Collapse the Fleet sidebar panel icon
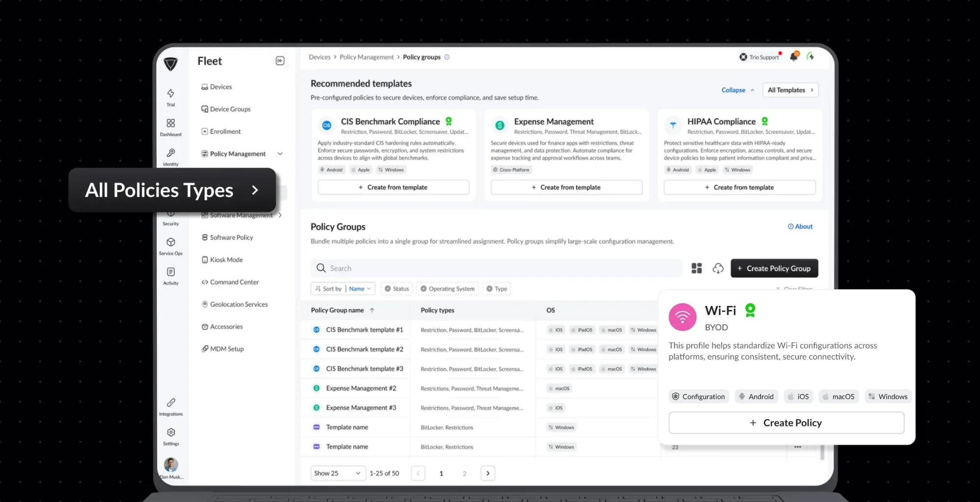980x502 pixels. tap(280, 61)
